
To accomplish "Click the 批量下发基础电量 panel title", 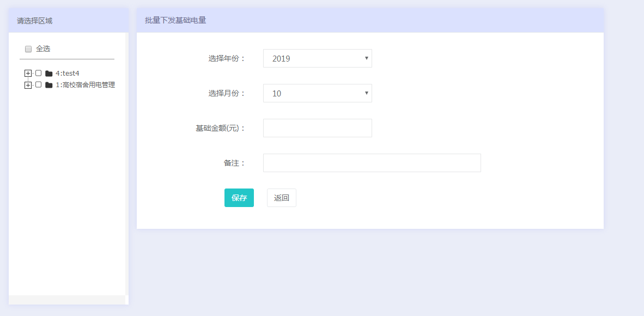I will click(175, 20).
